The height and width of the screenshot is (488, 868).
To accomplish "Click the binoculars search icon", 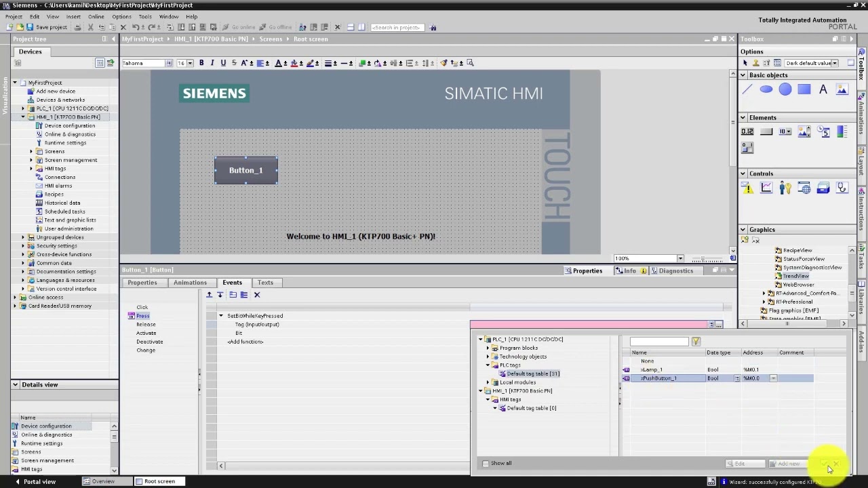I will pos(433,27).
